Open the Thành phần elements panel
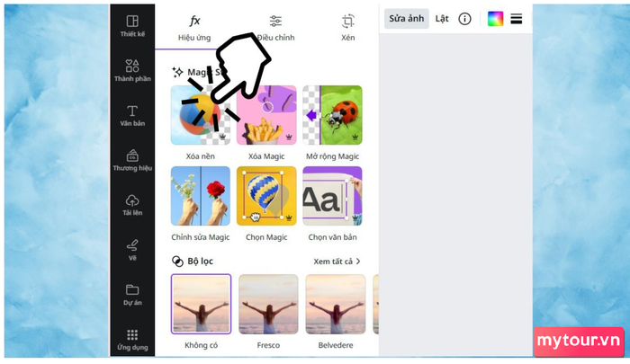630x364 pixels. coord(132,71)
